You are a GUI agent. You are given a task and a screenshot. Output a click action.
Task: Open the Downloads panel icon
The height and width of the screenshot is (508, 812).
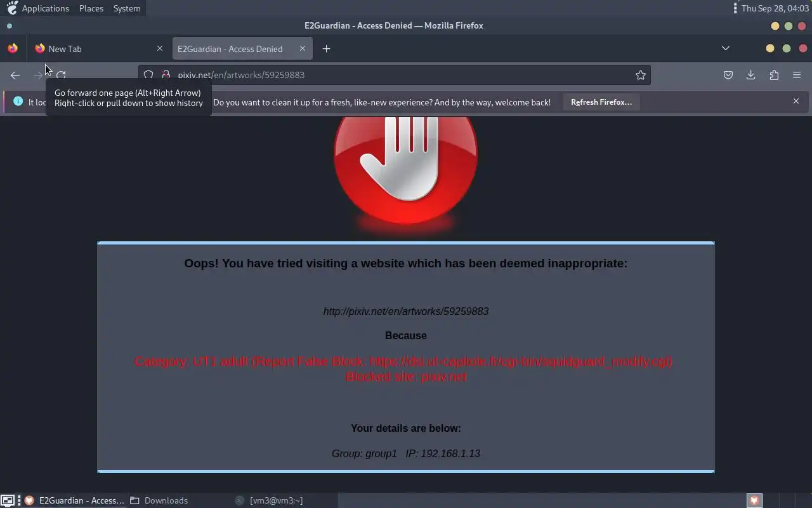(750, 75)
